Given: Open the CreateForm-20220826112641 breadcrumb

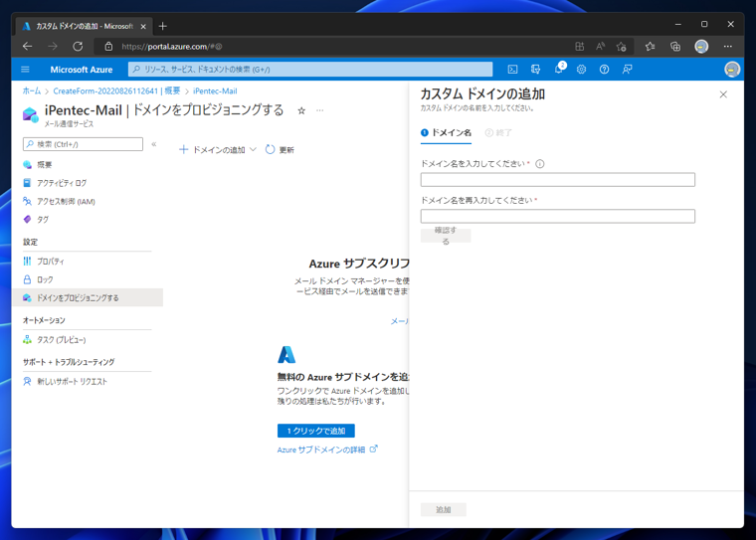Looking at the screenshot, I should click(116, 90).
